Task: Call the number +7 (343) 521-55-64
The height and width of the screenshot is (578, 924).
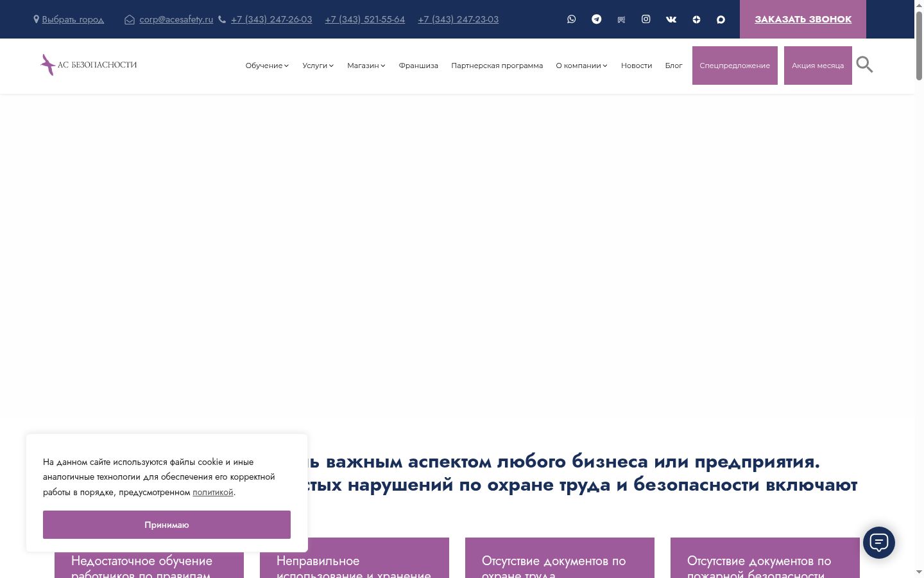Action: 365,19
